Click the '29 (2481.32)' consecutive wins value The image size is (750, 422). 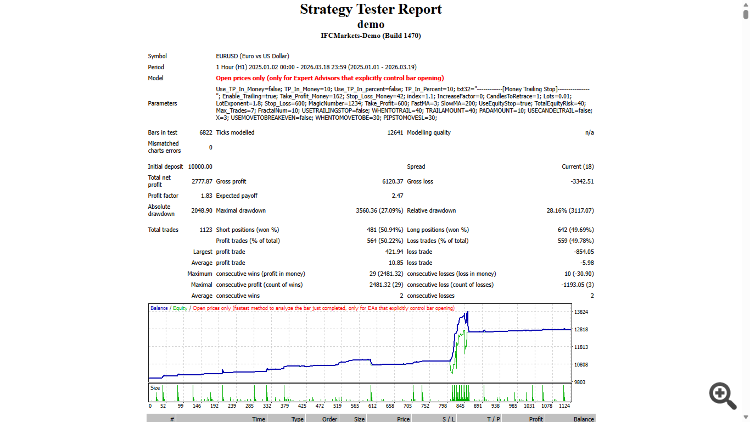pos(386,274)
